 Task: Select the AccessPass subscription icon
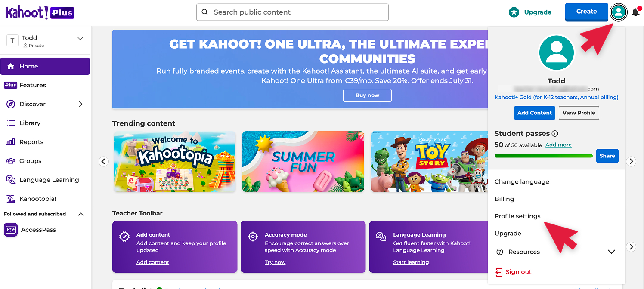11,230
